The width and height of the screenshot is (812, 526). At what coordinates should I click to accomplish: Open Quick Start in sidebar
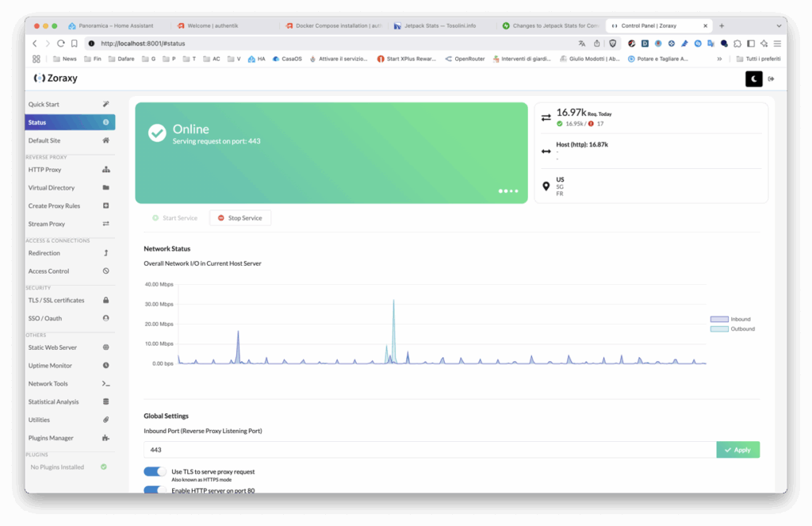pyautogui.click(x=70, y=104)
